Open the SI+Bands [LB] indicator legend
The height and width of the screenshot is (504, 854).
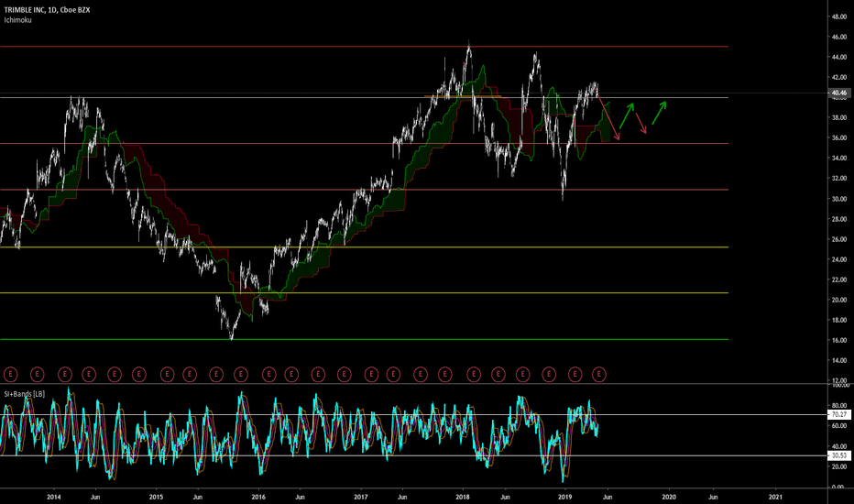pyautogui.click(x=25, y=393)
